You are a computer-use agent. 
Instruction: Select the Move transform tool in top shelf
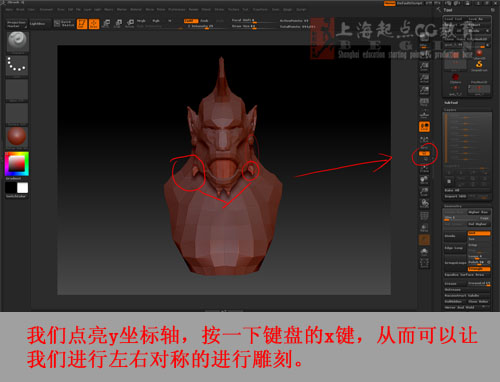point(106,24)
